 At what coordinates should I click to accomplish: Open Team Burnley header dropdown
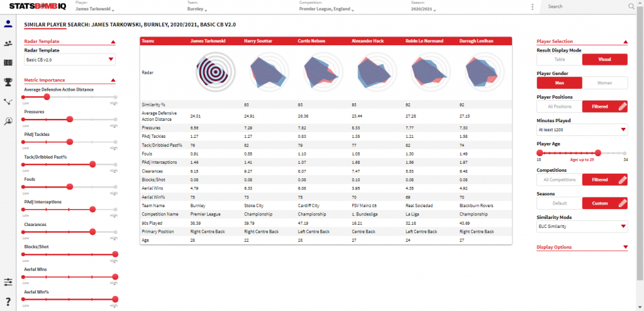(197, 9)
